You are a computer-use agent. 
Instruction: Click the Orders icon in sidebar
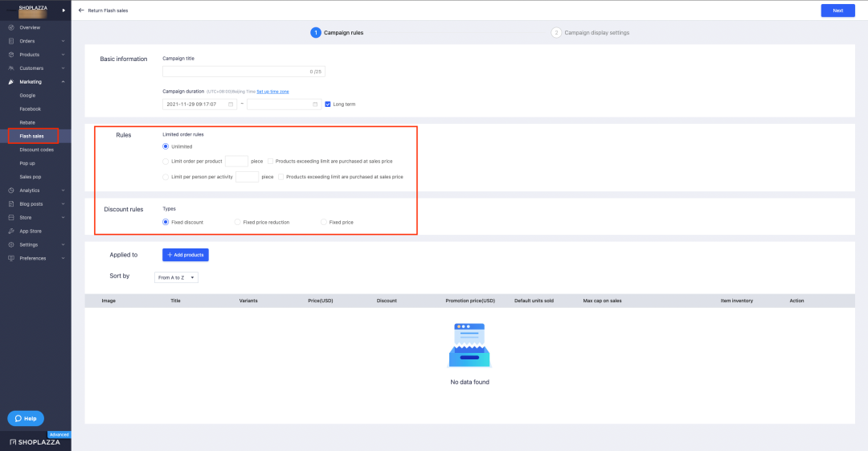pyautogui.click(x=11, y=41)
